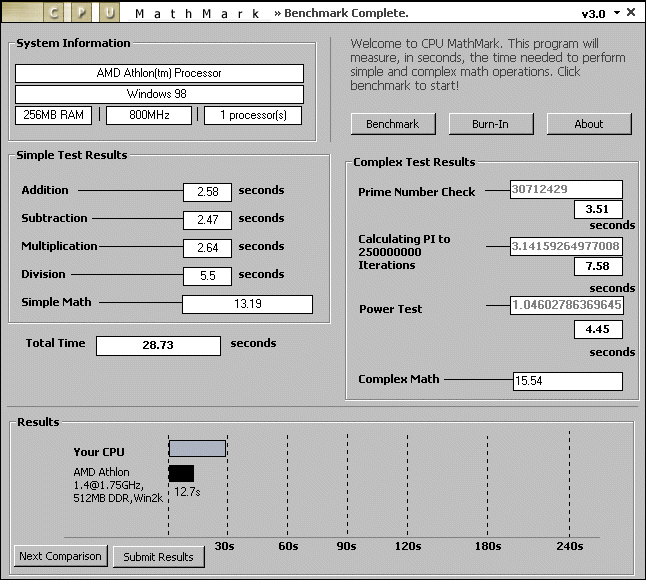The width and height of the screenshot is (646, 580).
Task: Select the Simple Math total field
Action: click(x=247, y=304)
